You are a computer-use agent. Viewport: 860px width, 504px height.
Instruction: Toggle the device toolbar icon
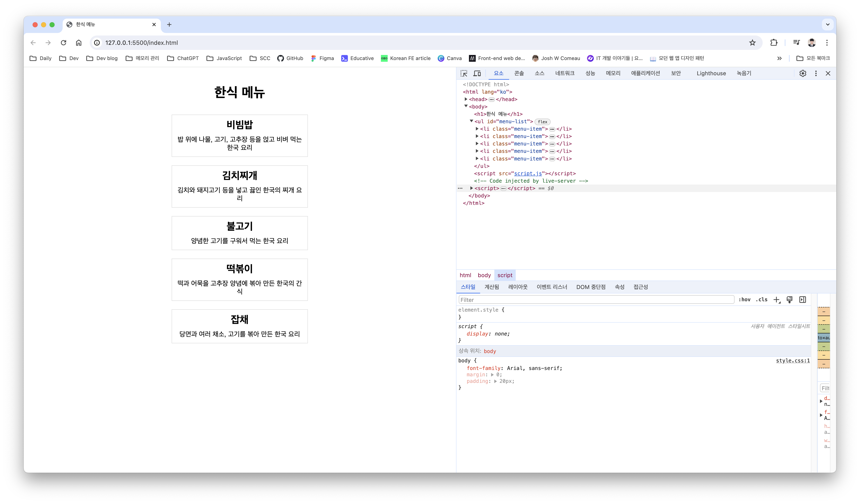(477, 73)
